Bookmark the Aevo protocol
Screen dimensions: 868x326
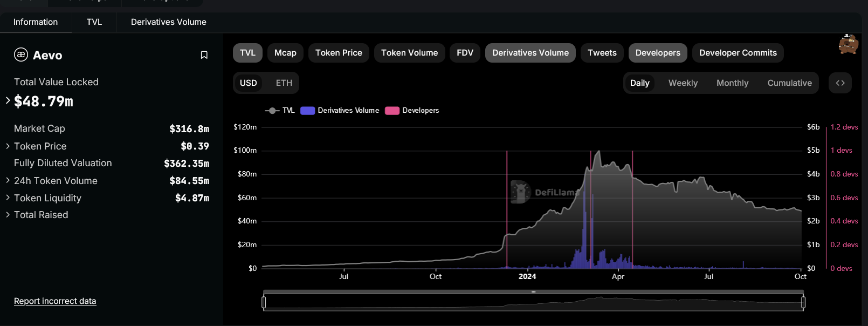point(204,55)
